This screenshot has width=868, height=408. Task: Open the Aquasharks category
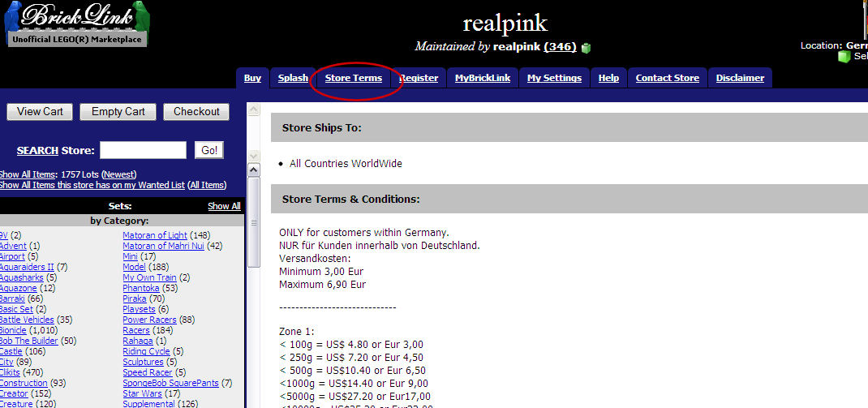22,277
